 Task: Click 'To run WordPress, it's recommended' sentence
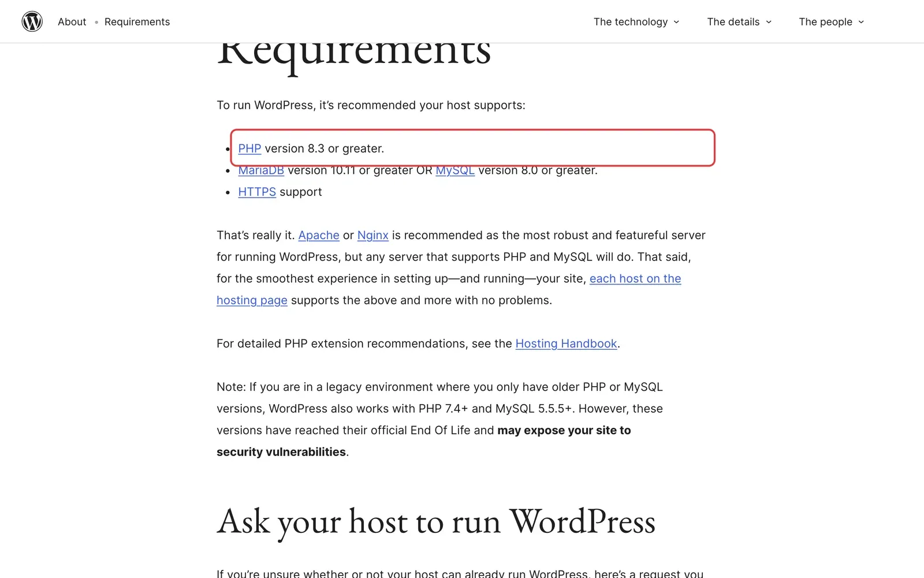pyautogui.click(x=371, y=105)
